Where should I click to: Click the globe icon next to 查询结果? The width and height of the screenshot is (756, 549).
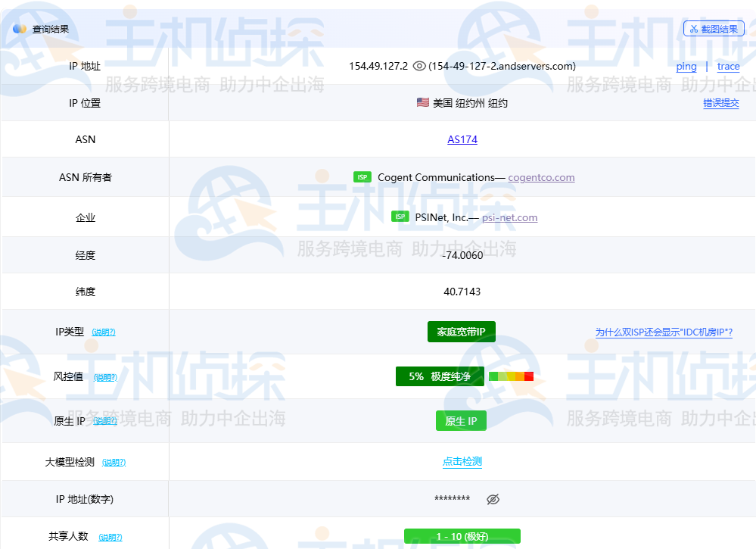tap(18, 29)
